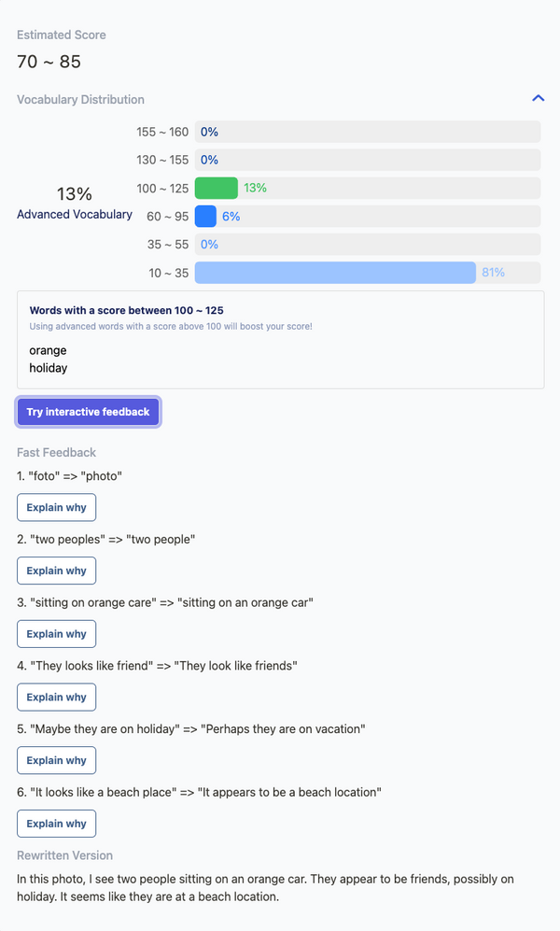Click the blue 60 ~ 95 score bar
This screenshot has height=931, width=560.
[204, 216]
